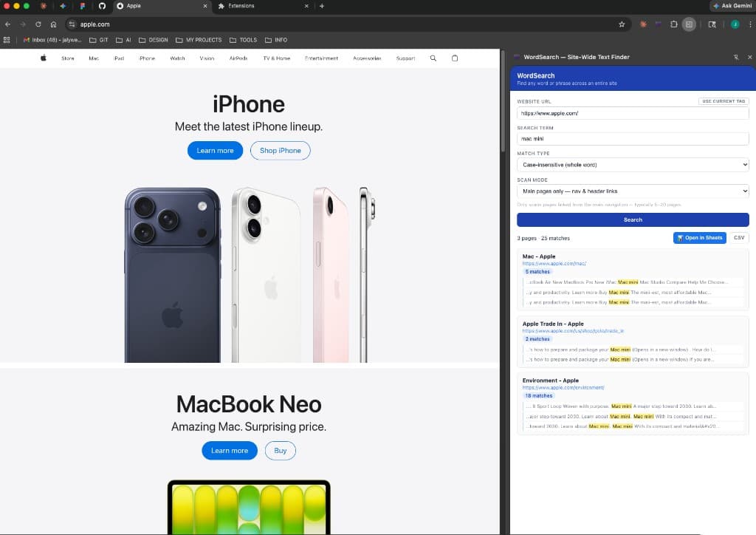Screen dimensions: 756x535
Task: Click the Apple logo in the site navigation
Action: point(42,58)
